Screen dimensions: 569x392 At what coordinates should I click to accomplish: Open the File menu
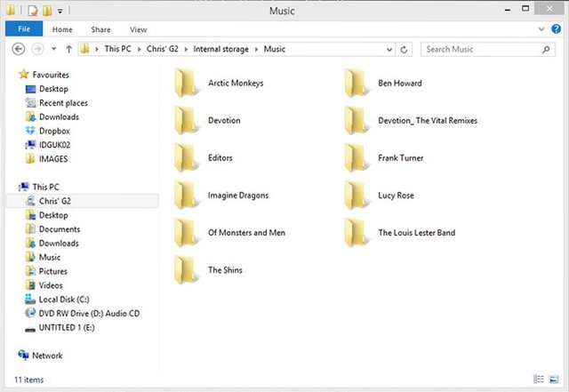click(24, 29)
